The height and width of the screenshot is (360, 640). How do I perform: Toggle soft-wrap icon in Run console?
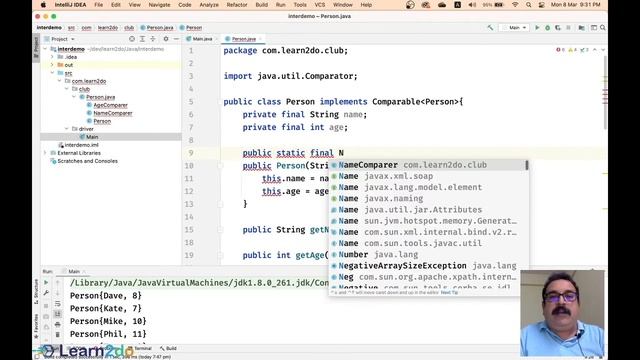[58, 304]
